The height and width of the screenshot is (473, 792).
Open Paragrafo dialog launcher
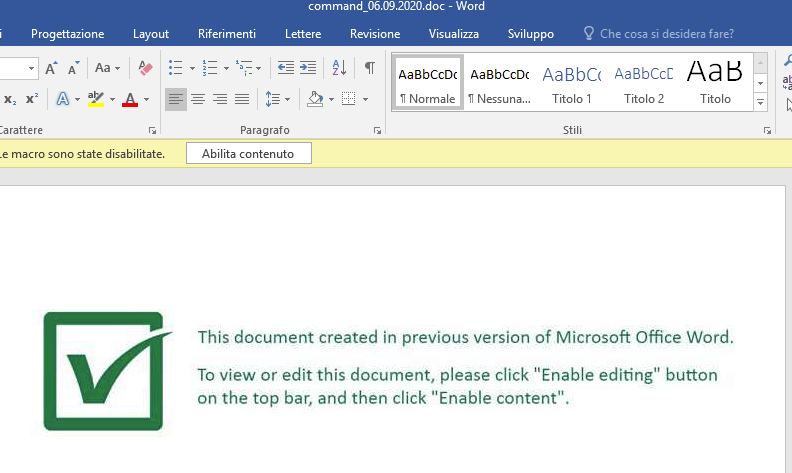pos(377,131)
